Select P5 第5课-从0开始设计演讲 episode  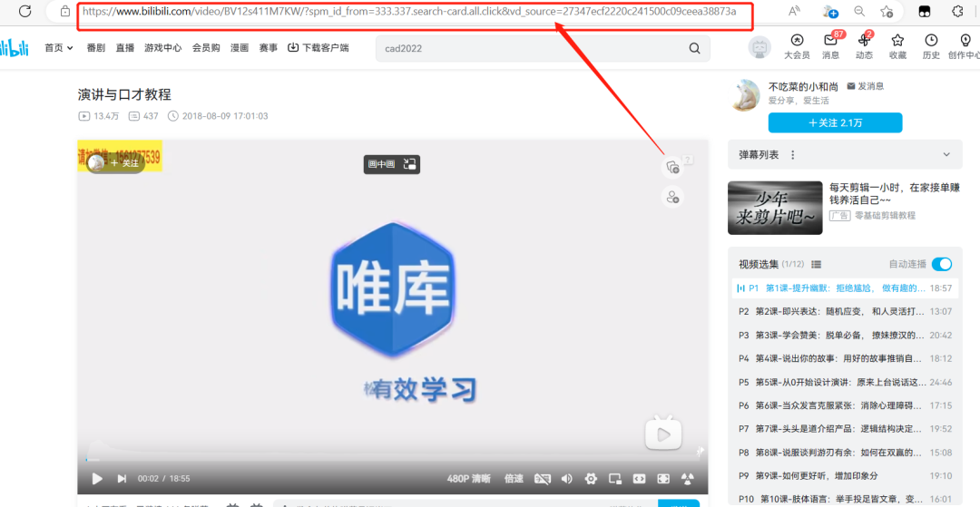point(845,382)
